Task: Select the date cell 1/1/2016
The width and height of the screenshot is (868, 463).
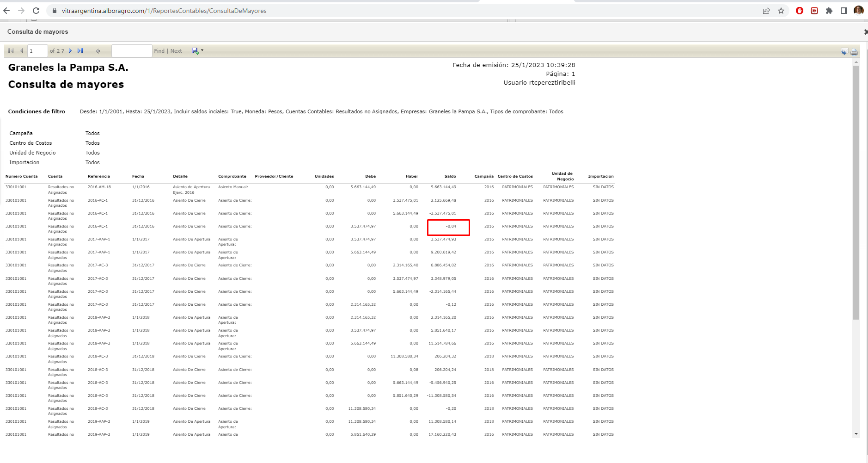Action: pos(141,187)
